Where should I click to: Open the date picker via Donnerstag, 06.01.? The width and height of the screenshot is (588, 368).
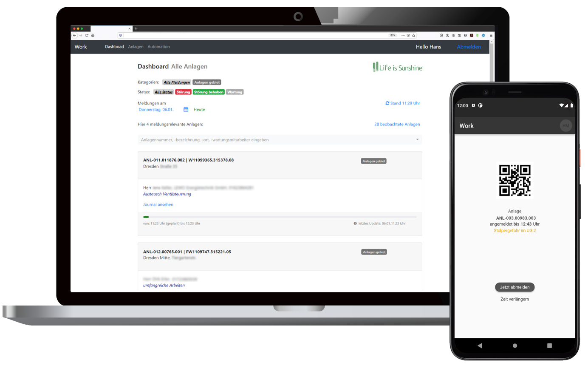(x=156, y=110)
